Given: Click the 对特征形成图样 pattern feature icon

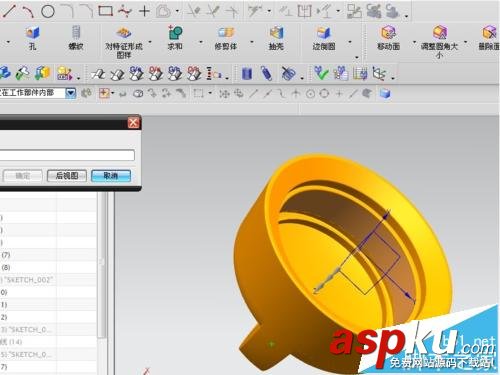Looking at the screenshot, I should click(x=124, y=33).
